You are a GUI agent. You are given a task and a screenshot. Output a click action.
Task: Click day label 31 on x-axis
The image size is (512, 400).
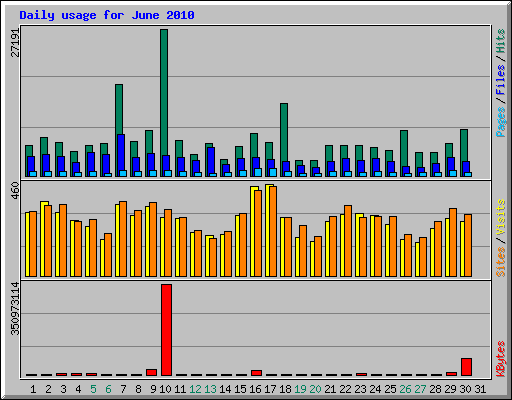[480, 389]
